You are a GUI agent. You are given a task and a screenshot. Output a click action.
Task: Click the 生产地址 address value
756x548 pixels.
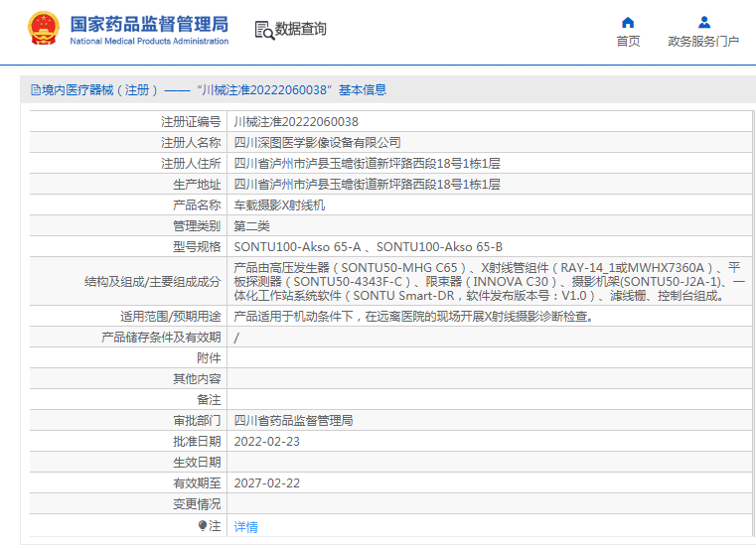click(x=367, y=184)
